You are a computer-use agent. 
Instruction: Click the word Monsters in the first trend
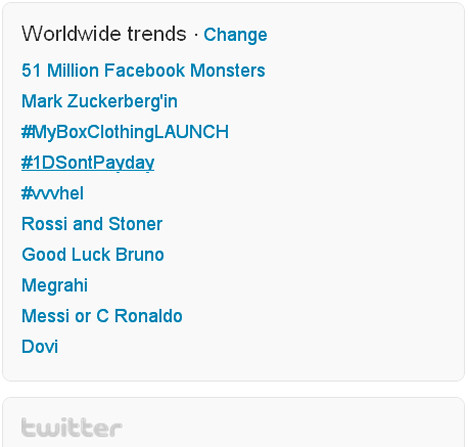pos(228,70)
